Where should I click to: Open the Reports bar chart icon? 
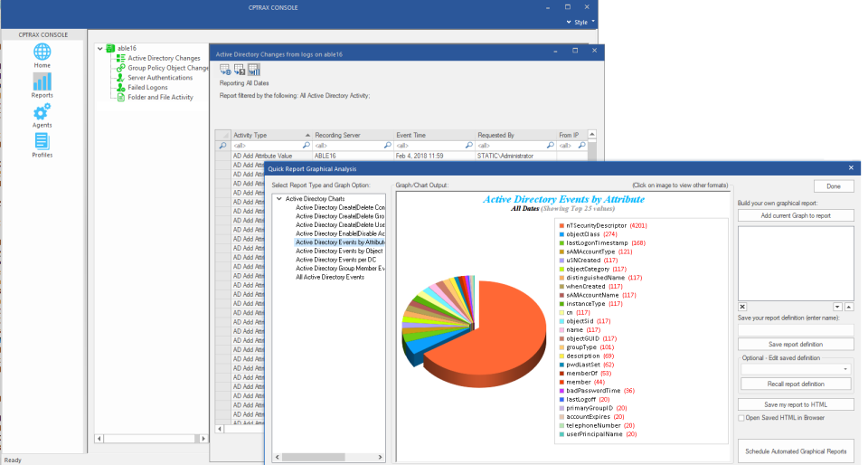42,82
